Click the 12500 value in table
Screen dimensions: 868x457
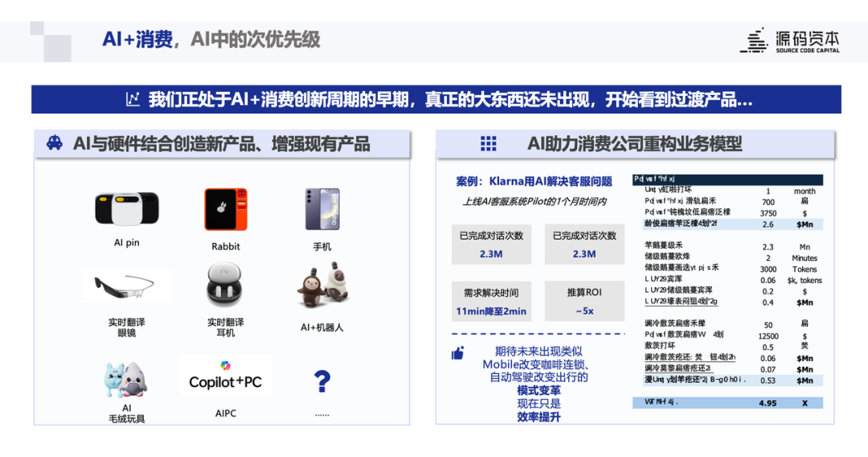(768, 336)
